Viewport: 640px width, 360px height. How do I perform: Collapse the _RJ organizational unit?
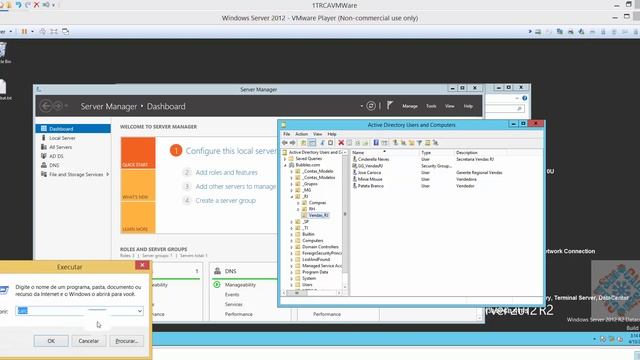(292, 197)
